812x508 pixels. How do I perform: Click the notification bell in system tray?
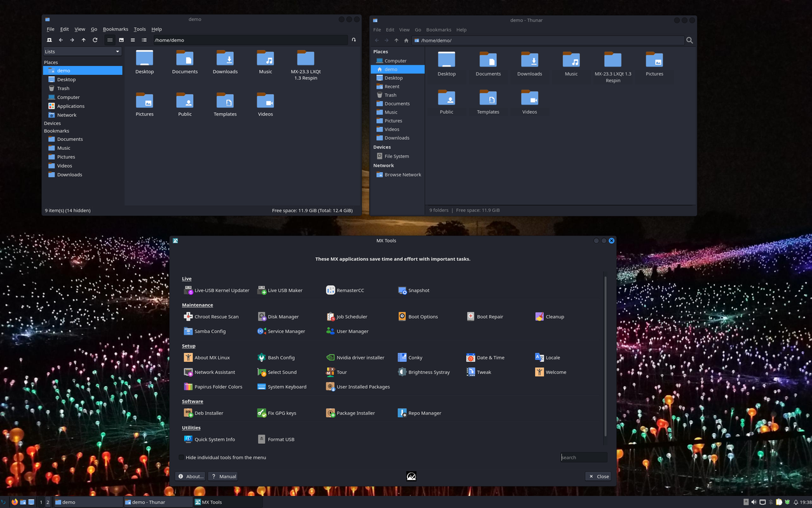[796, 502]
